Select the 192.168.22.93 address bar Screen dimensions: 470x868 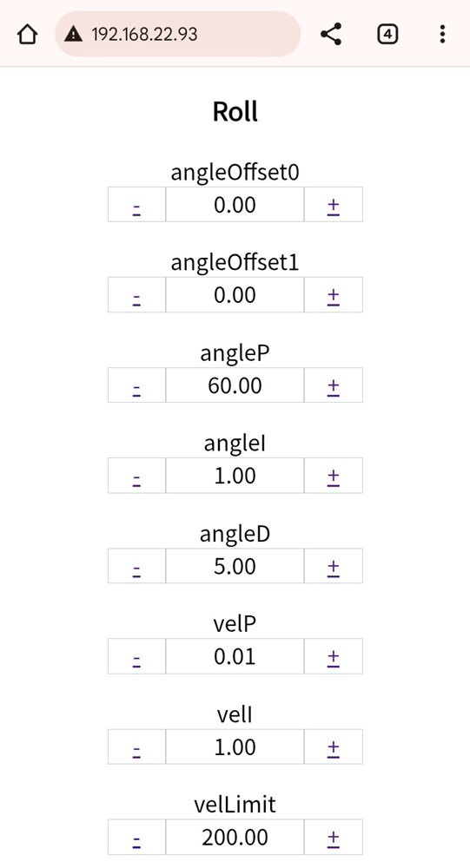point(177,35)
